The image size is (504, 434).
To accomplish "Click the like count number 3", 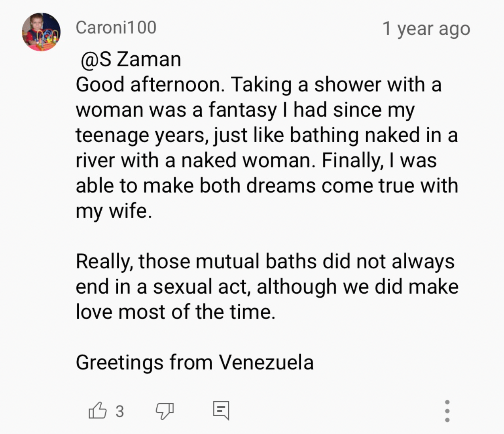I will [119, 411].
